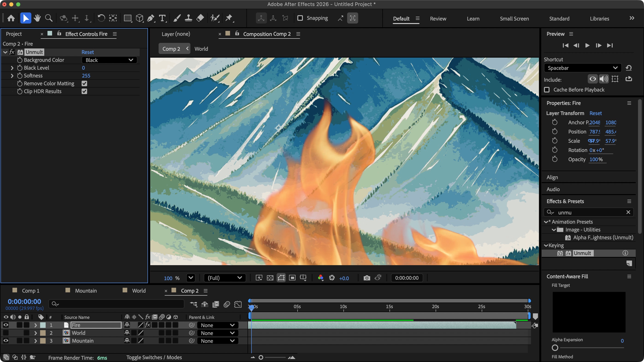This screenshot has height=362, width=644.
Task: Expand the Softness property
Action: click(x=12, y=75)
